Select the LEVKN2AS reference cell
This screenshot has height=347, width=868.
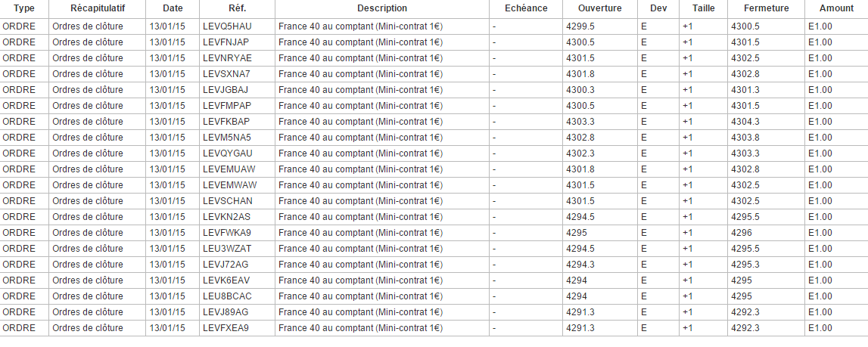pos(227,217)
